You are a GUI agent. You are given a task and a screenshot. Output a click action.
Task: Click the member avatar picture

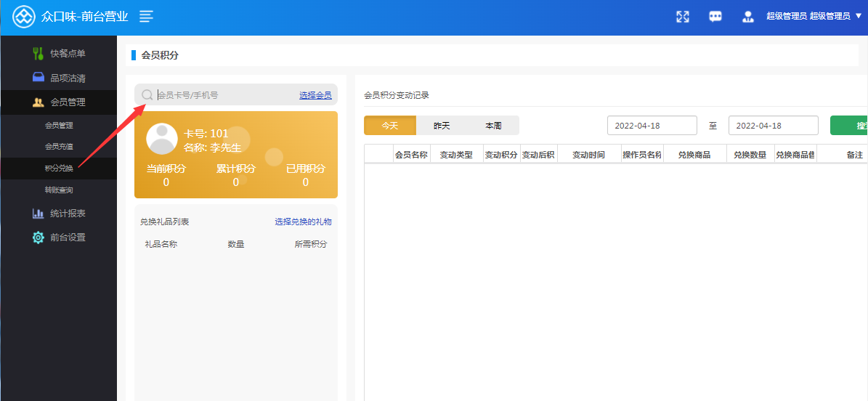coord(162,139)
